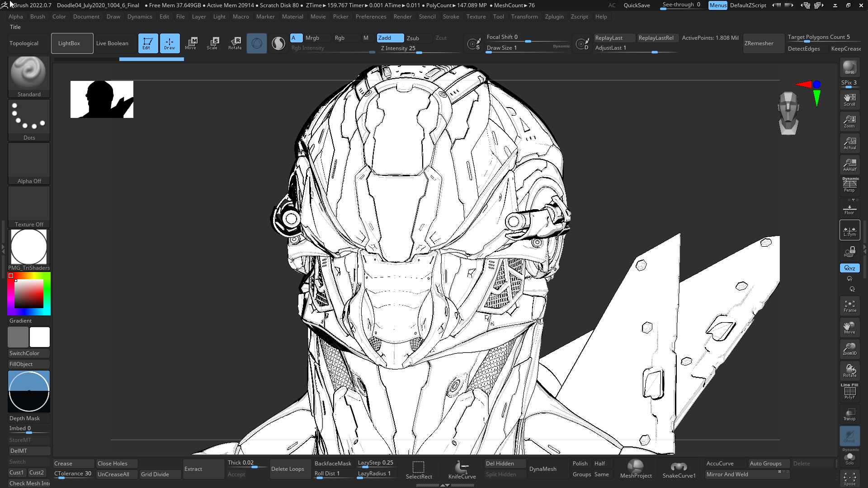Click the SelectRect brush icon

[419, 470]
